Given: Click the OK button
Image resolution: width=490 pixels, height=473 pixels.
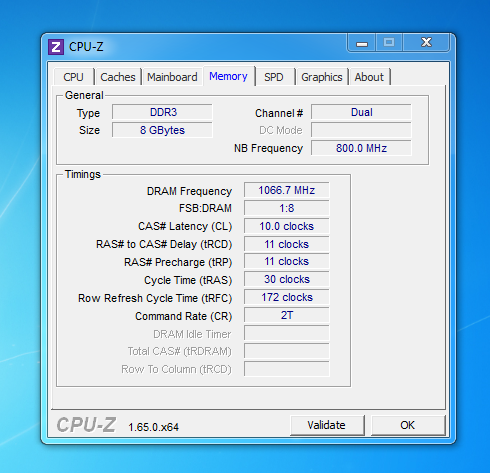Looking at the screenshot, I should (408, 425).
